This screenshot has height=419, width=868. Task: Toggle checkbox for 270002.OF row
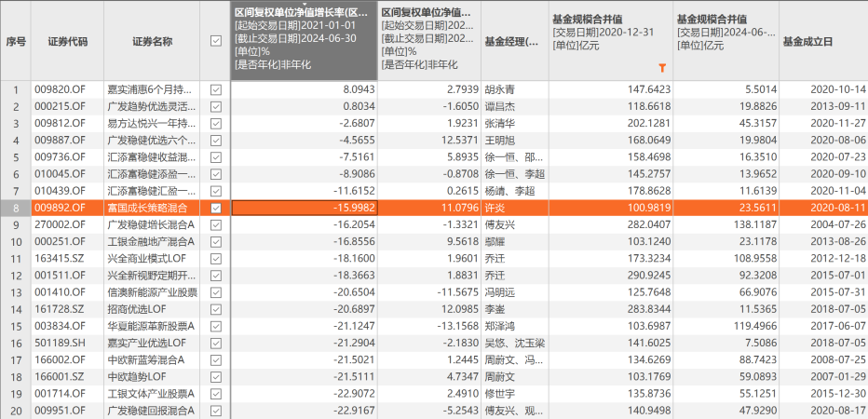point(216,224)
